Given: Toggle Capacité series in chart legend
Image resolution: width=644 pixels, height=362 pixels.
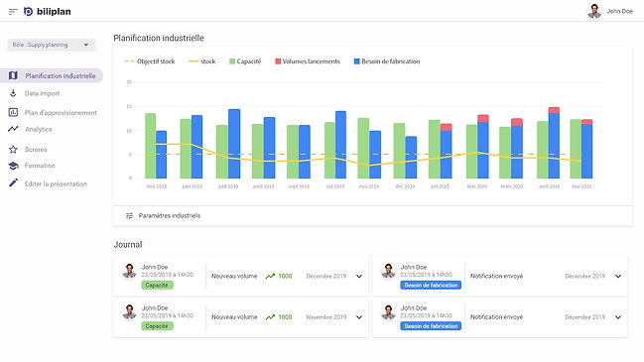Looking at the screenshot, I should [245, 61].
